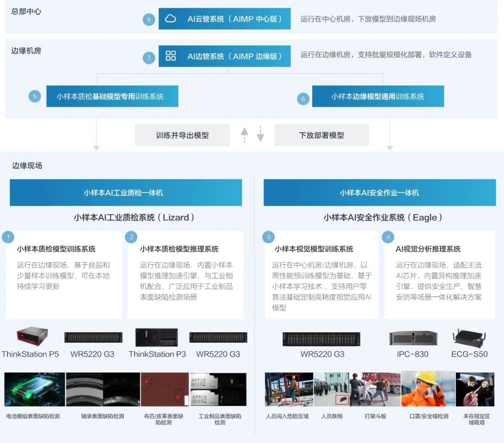This screenshot has height=443, width=504.
Task: Click 小样本AI安全作业系统（Eagle）title
Action: [x=383, y=218]
